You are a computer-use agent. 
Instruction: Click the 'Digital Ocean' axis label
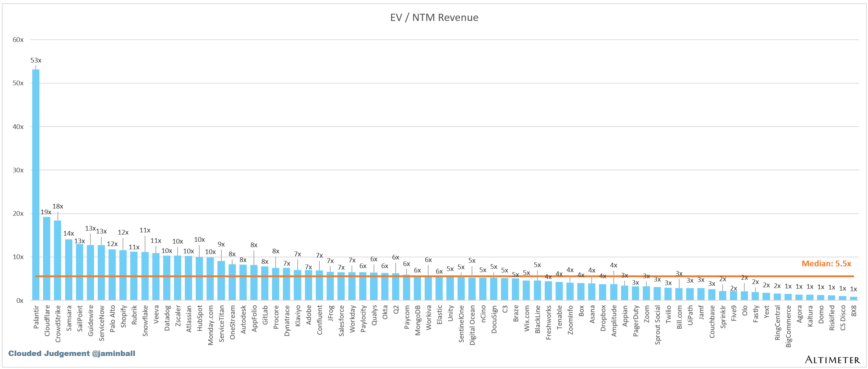472,325
